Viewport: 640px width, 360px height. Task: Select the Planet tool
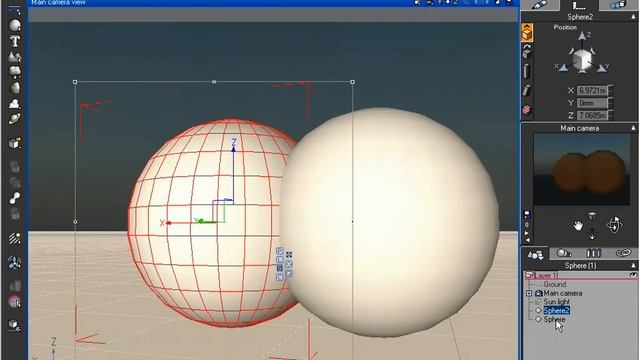(15, 119)
